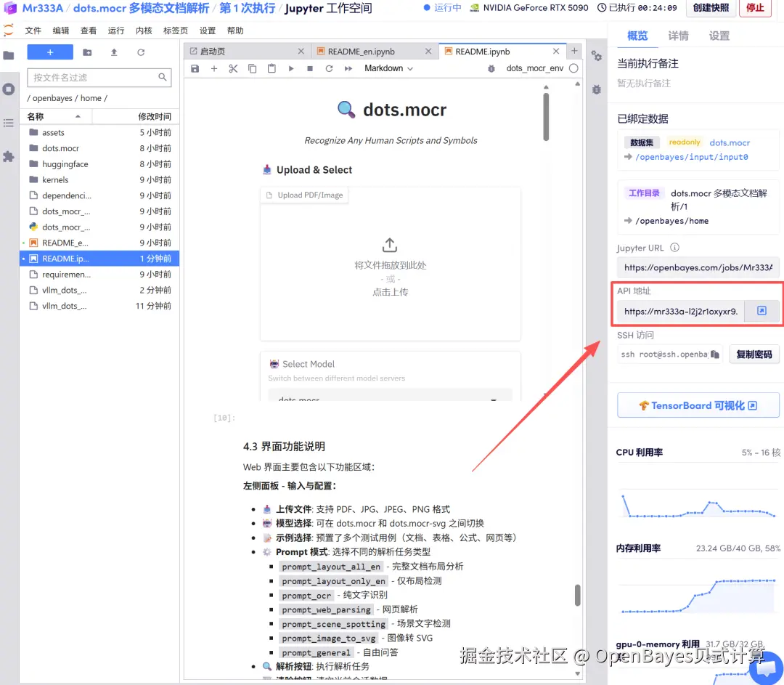
Task: Paste cell from clipboard
Action: pyautogui.click(x=271, y=68)
